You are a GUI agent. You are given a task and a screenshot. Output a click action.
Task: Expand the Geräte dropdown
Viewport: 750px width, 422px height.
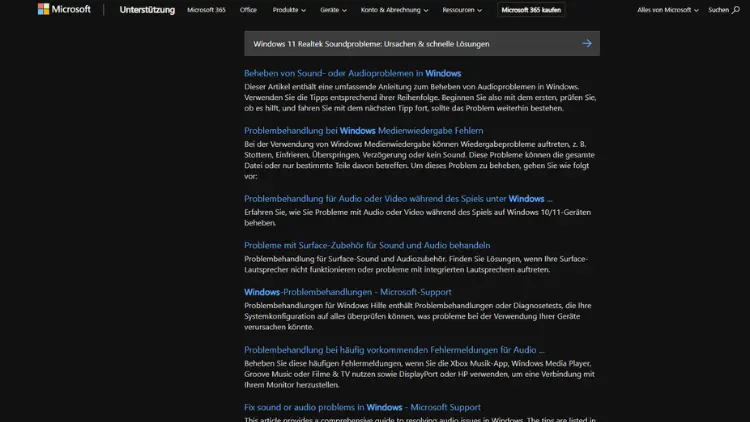tap(333, 10)
